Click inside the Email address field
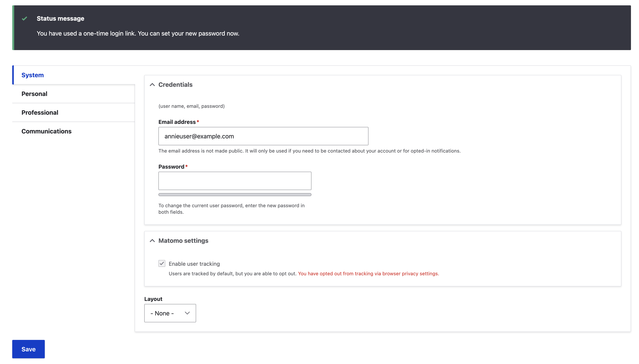Screen dimensions: 639x364 pyautogui.click(x=263, y=136)
